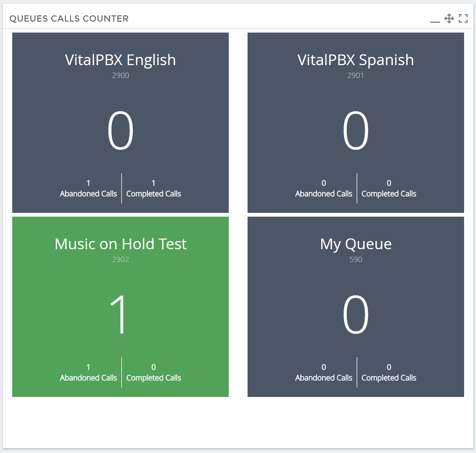The image size is (476, 453).
Task: Click the Queues Calls Counter panel title
Action: coord(69,18)
